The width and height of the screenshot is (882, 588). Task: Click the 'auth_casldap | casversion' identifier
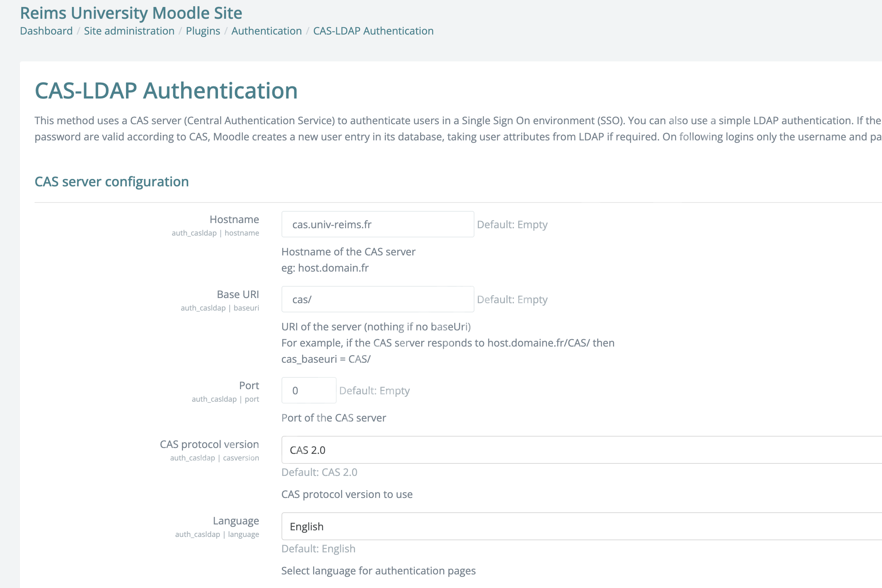click(x=215, y=458)
